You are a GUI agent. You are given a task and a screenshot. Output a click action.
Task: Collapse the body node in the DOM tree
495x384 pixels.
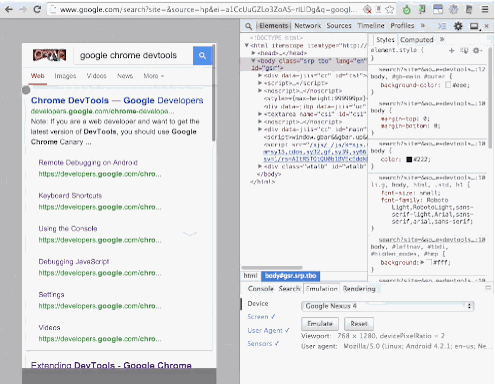coord(253,61)
